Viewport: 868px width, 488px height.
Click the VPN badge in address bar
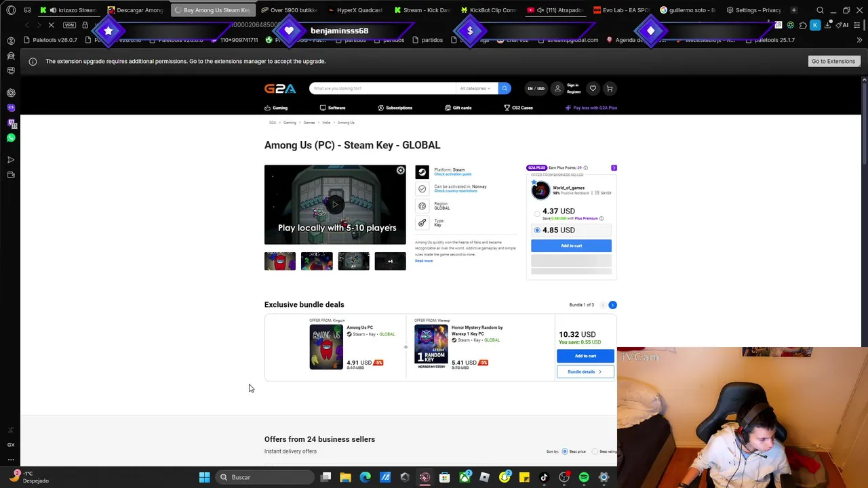point(69,25)
